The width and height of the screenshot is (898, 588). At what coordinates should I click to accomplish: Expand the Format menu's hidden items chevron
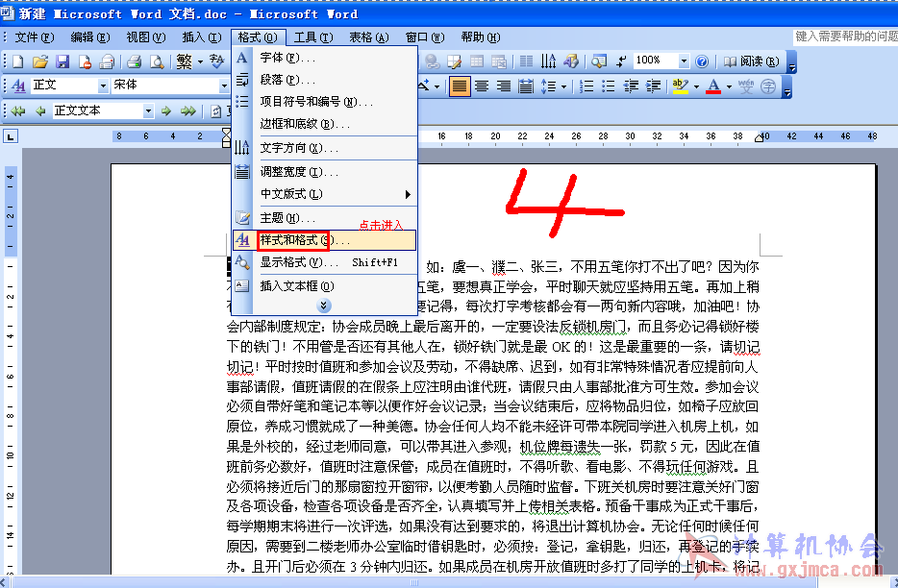coord(324,306)
